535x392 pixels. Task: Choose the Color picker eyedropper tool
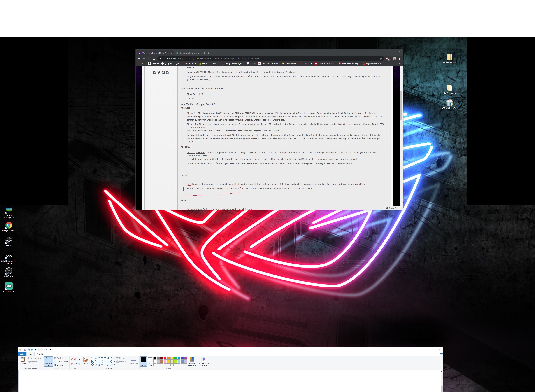(75, 364)
